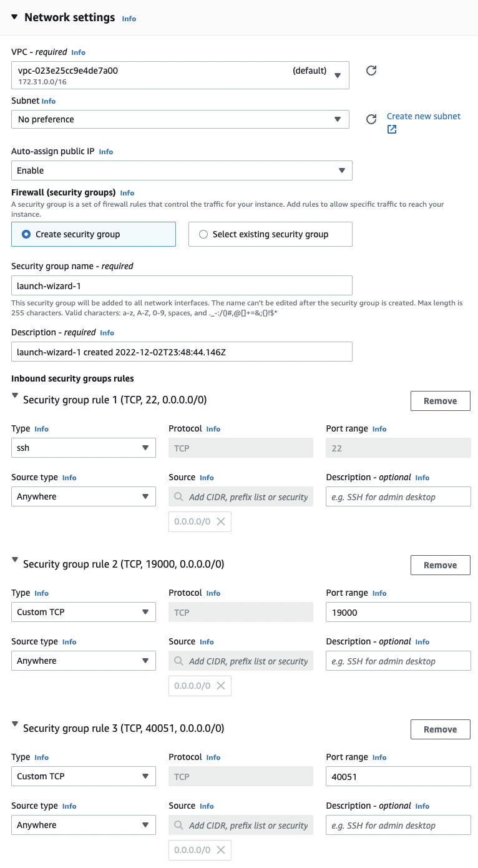The width and height of the screenshot is (478, 868).
Task: Open the Subnet No preference dropdown
Action: (180, 119)
